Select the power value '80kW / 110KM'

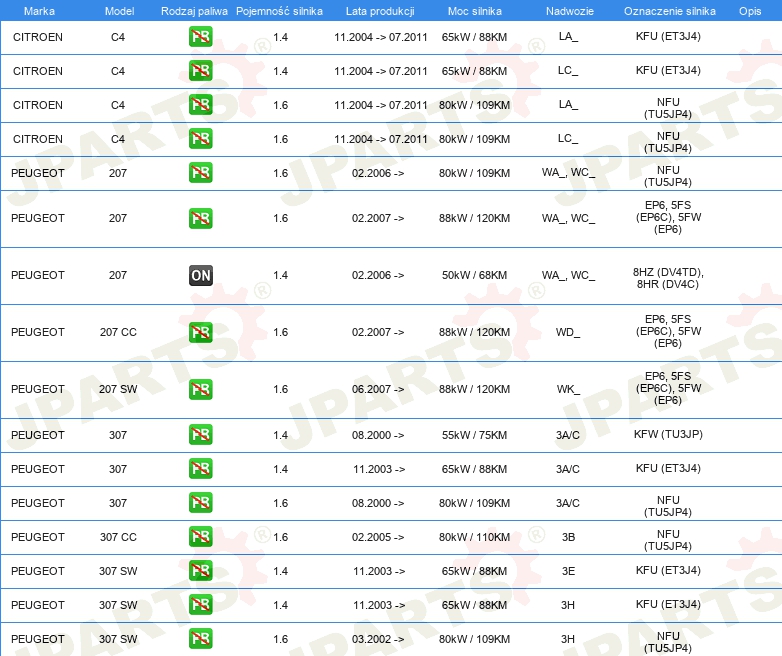click(474, 537)
